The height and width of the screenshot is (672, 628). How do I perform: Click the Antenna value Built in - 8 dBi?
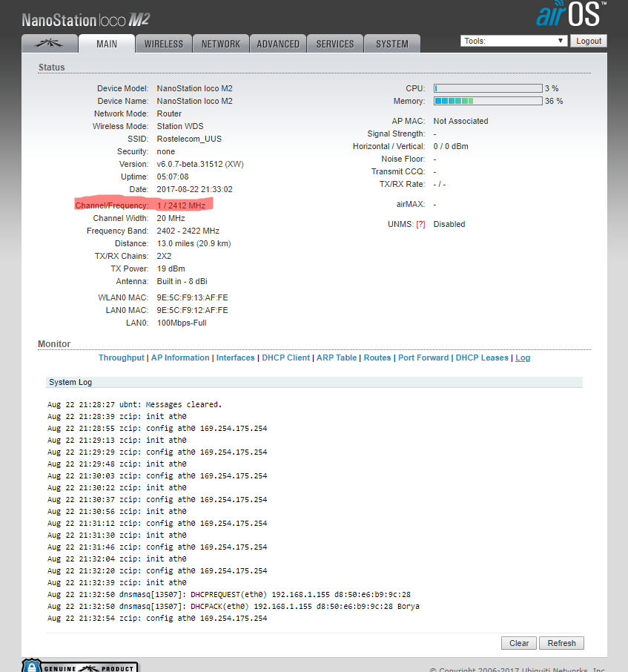[x=182, y=281]
